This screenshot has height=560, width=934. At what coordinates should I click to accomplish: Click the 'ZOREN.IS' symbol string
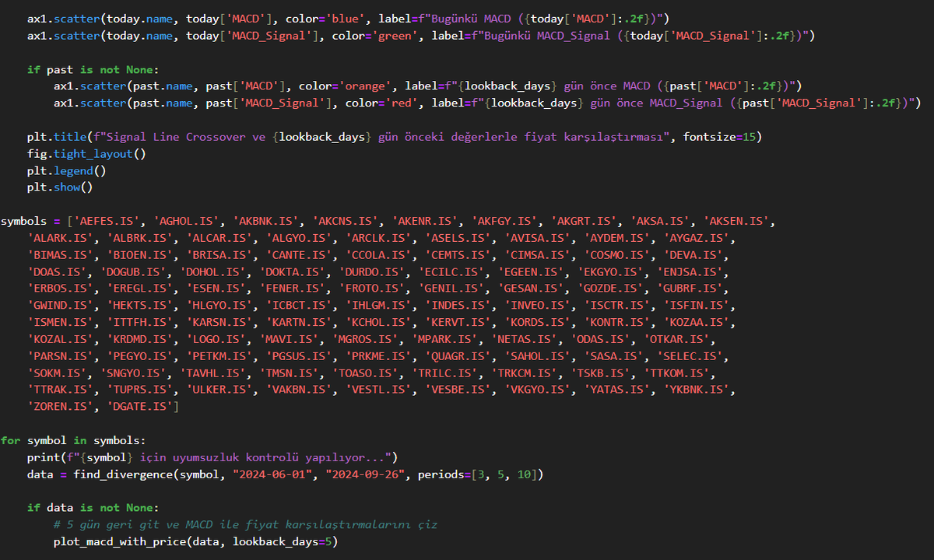click(x=60, y=406)
